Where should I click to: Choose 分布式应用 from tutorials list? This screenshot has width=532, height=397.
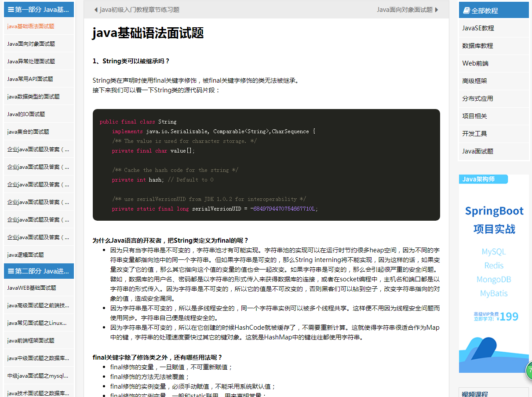[x=477, y=98]
